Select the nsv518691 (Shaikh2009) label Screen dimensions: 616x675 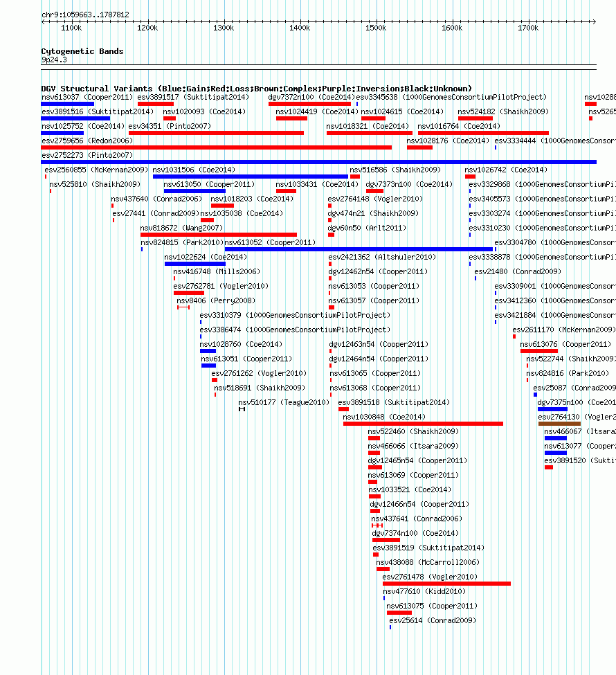coord(260,388)
